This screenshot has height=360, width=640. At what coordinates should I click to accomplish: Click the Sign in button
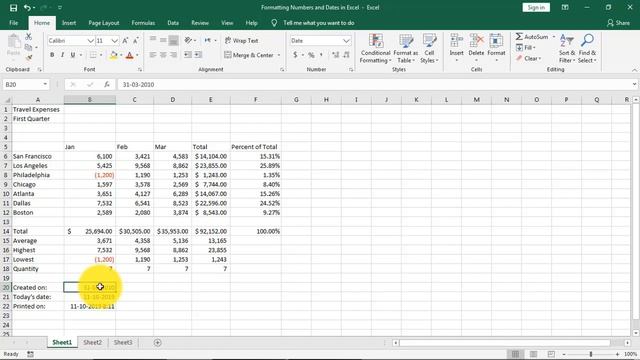coord(536,7)
